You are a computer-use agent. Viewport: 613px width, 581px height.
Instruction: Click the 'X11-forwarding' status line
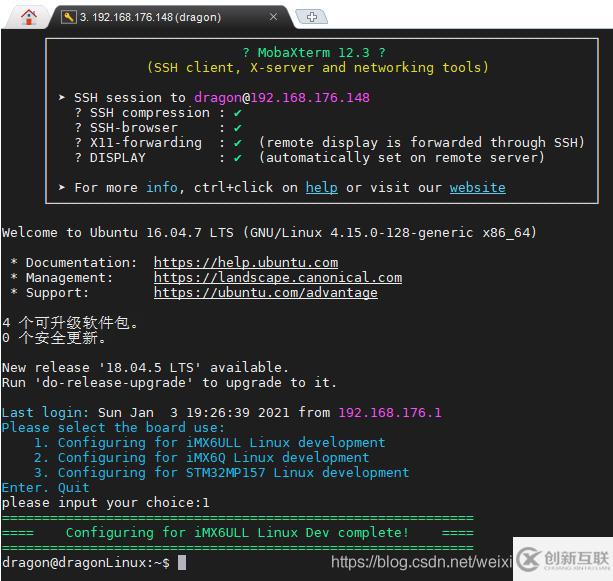tap(330, 143)
